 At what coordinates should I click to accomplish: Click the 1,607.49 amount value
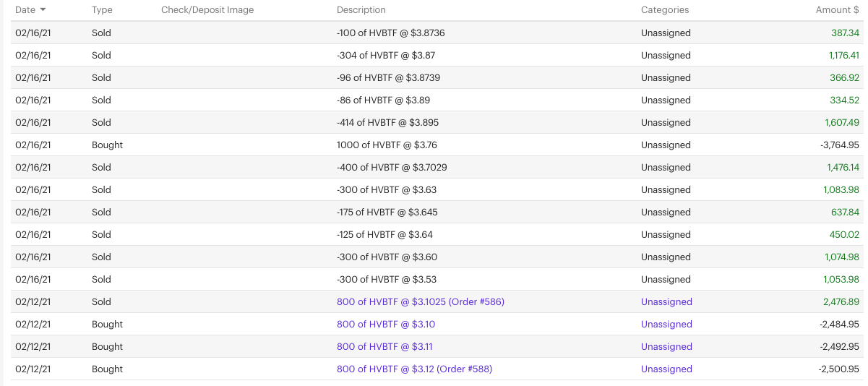tap(842, 123)
